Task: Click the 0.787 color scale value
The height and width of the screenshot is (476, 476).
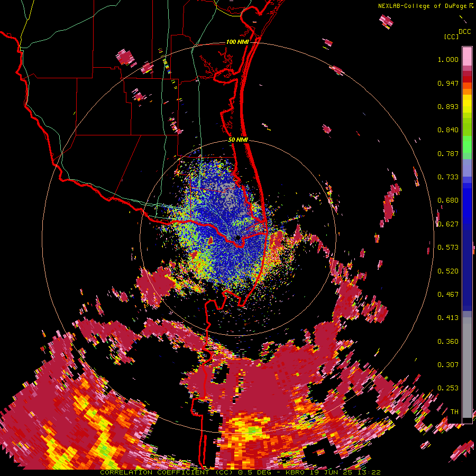Action: [x=448, y=153]
